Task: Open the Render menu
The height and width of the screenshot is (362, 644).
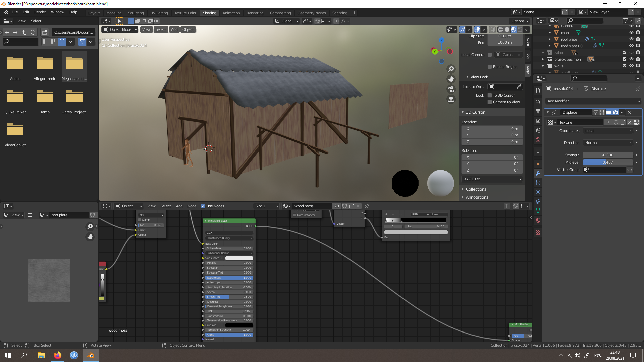Action: [x=40, y=12]
